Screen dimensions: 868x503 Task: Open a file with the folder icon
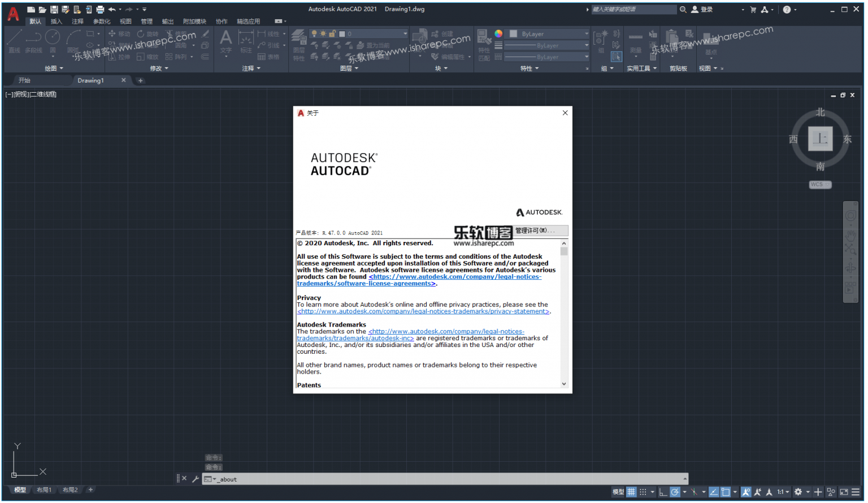click(x=42, y=9)
